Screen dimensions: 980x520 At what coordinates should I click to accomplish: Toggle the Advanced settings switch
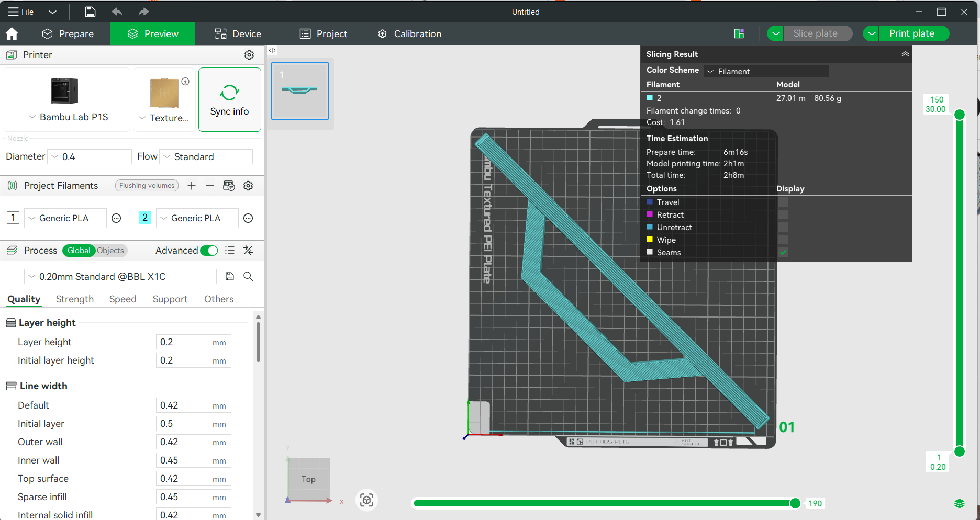point(209,251)
